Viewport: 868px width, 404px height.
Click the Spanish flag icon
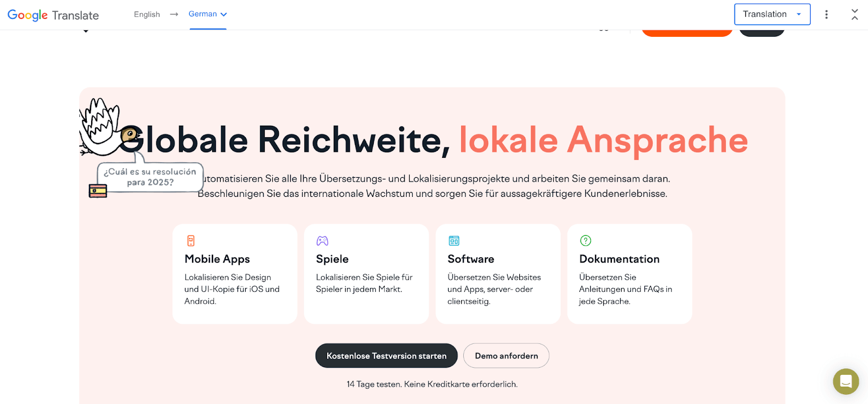[x=98, y=191]
